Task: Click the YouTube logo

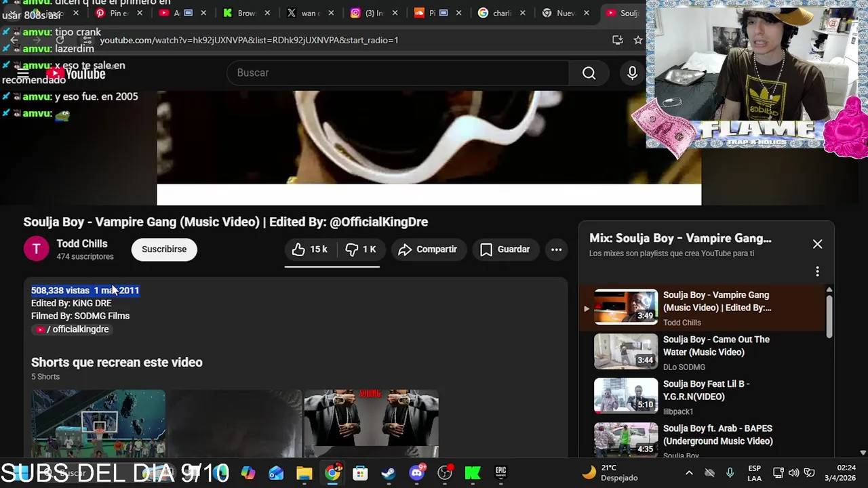Action: tap(76, 74)
